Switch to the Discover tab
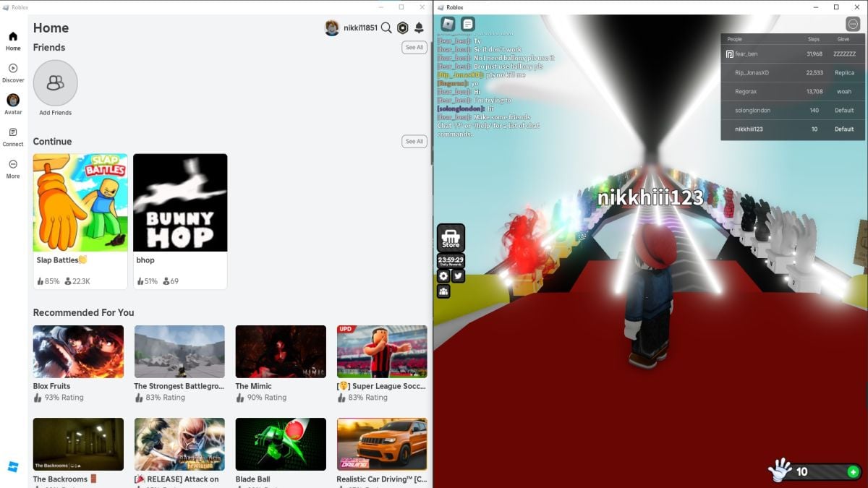Screen dimensions: 868x488 point(13,73)
